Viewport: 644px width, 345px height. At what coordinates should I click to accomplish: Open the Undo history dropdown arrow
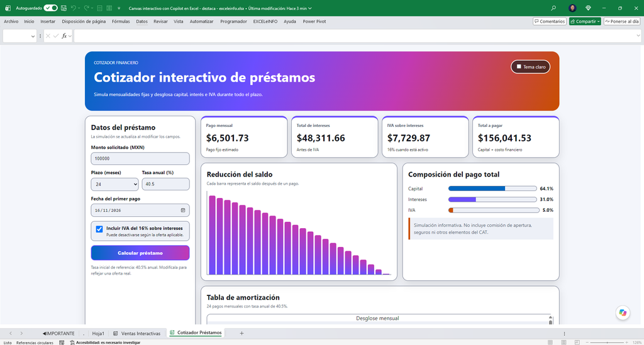79,8
